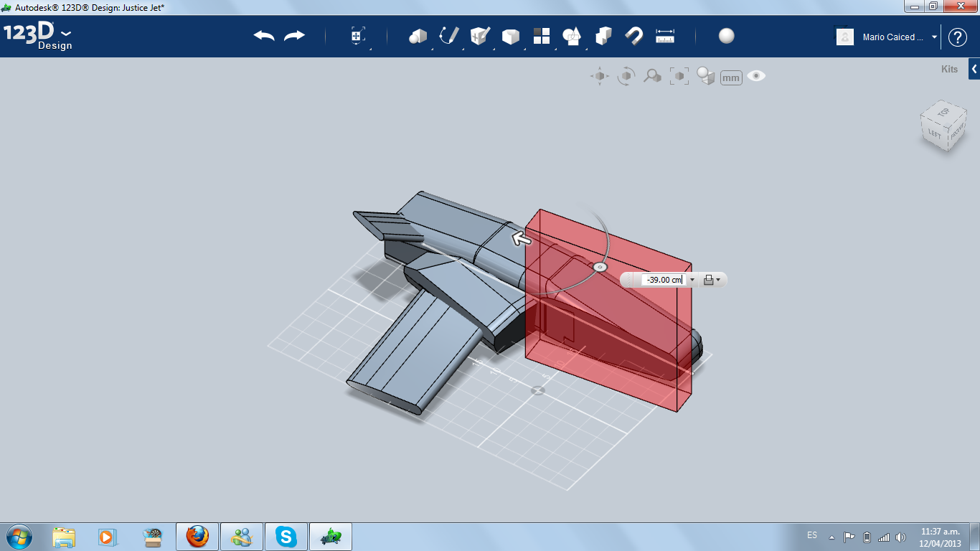Image resolution: width=980 pixels, height=551 pixels.
Task: Open the Material sphere tool
Action: tap(727, 36)
